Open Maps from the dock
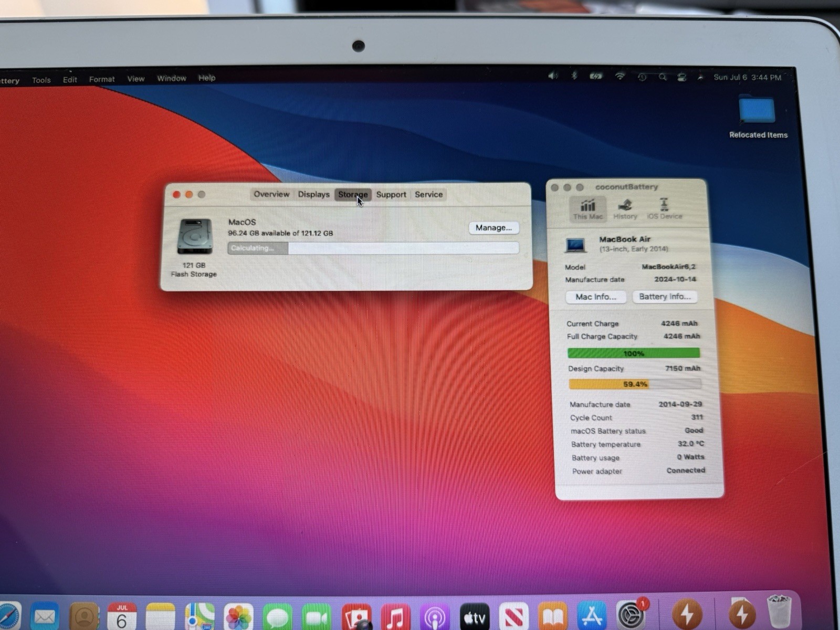The width and height of the screenshot is (840, 630). tap(199, 616)
